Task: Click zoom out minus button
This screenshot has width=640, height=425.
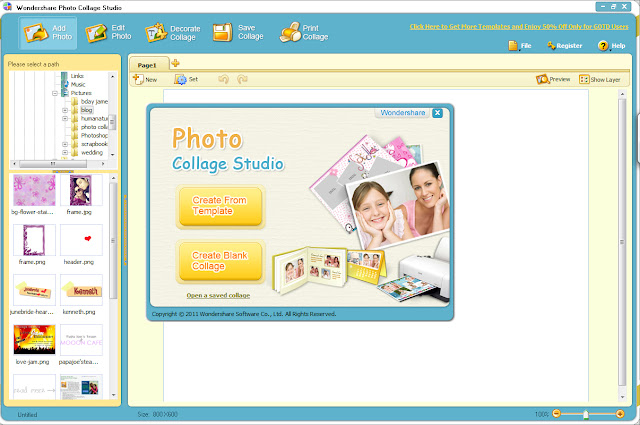Action: [x=556, y=414]
